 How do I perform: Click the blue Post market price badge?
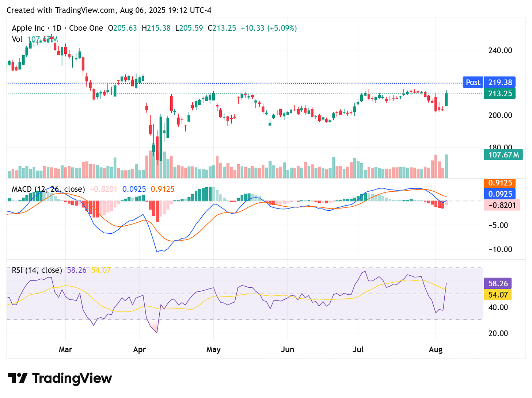473,82
